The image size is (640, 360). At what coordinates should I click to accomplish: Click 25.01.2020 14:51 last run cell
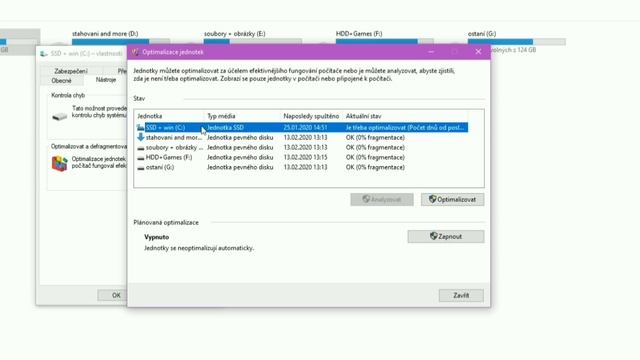pos(305,128)
